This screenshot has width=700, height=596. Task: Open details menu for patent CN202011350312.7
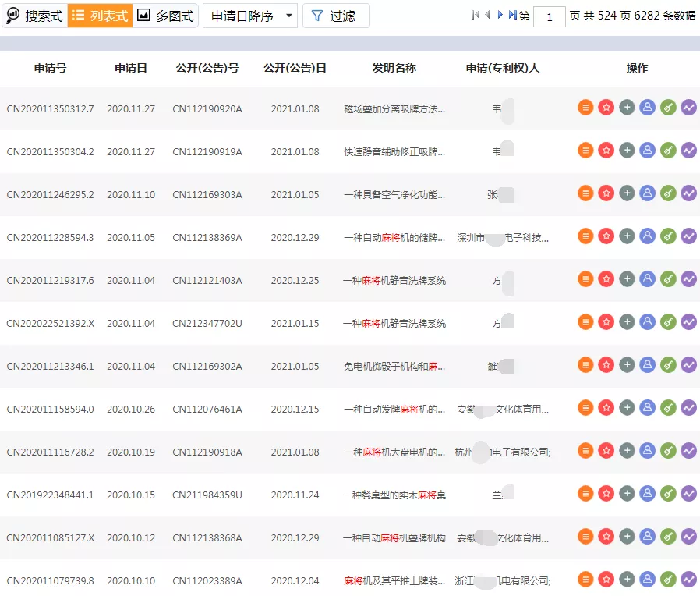(x=585, y=108)
